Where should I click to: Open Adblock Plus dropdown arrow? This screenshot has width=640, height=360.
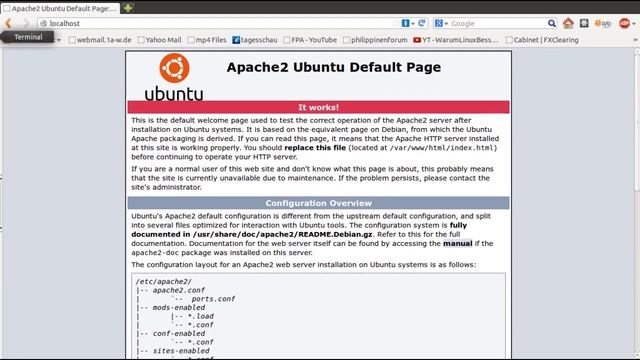pyautogui.click(x=634, y=24)
